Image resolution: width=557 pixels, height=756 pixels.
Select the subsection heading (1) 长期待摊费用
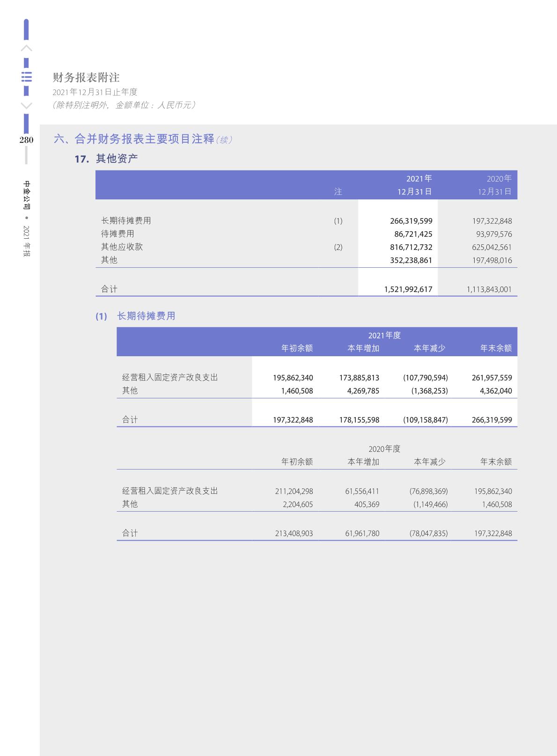135,316
